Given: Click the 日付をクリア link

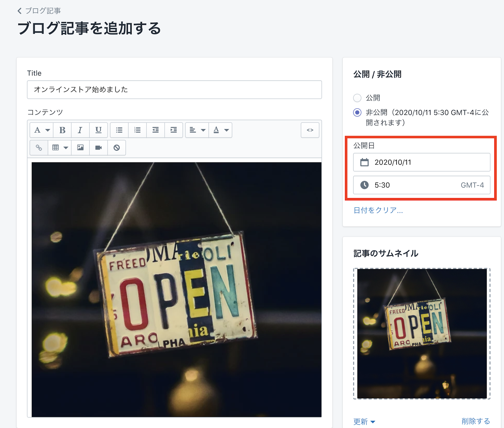Looking at the screenshot, I should pyautogui.click(x=378, y=210).
